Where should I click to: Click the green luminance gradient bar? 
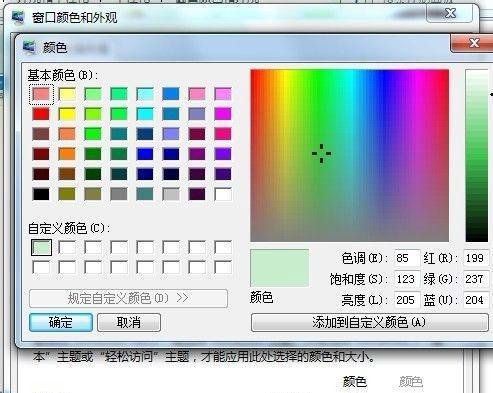click(477, 155)
